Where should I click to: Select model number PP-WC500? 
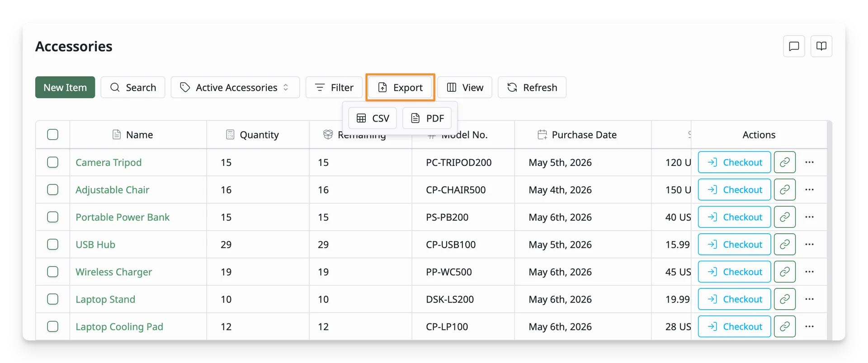(448, 272)
